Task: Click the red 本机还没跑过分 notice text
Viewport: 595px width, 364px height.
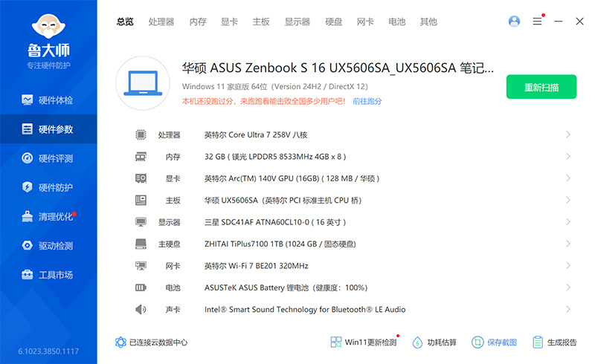Action: (x=264, y=101)
